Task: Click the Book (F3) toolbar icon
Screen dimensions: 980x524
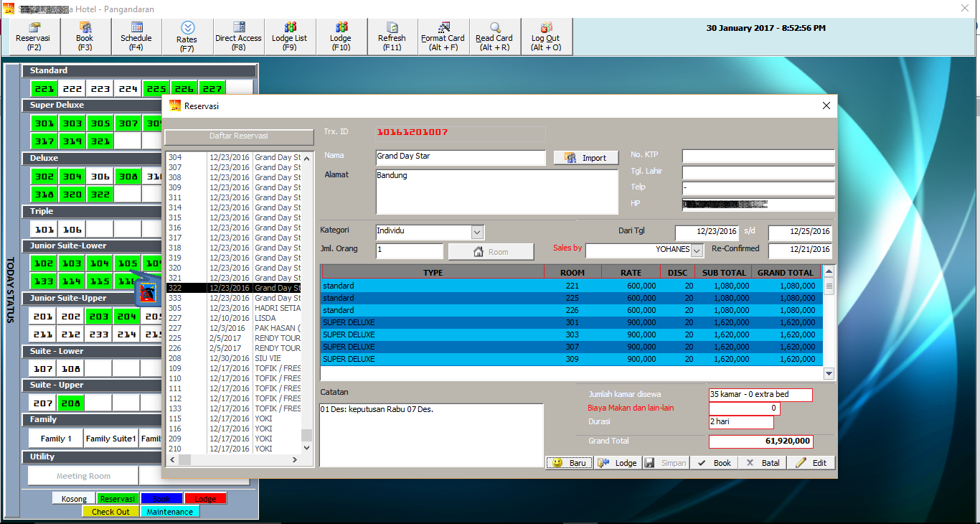Action: point(85,37)
